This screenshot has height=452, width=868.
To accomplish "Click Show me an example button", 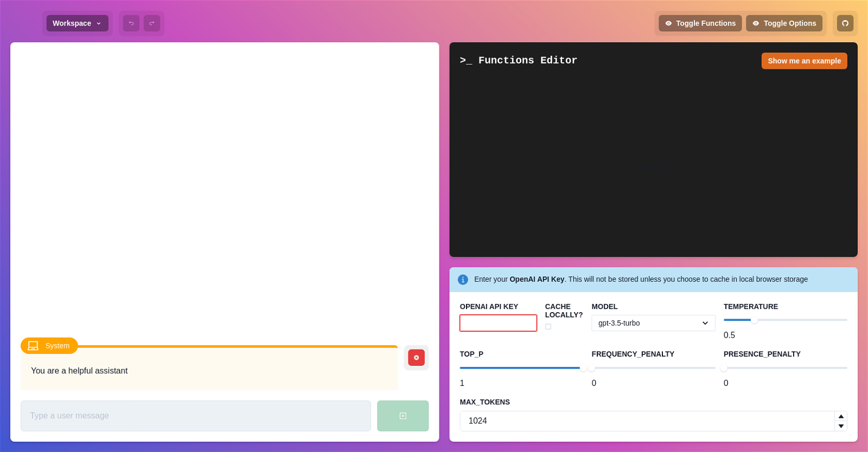I will coord(804,61).
